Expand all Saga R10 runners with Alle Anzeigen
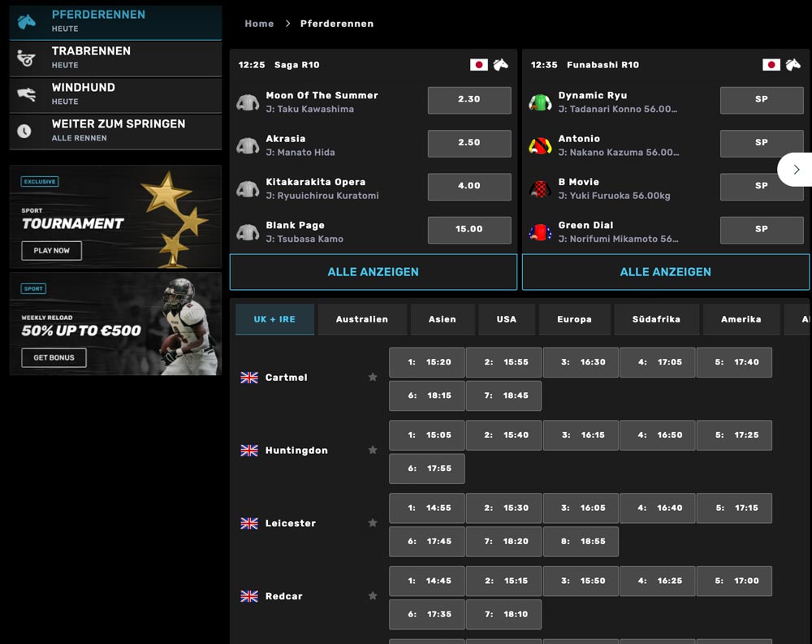 [x=374, y=272]
